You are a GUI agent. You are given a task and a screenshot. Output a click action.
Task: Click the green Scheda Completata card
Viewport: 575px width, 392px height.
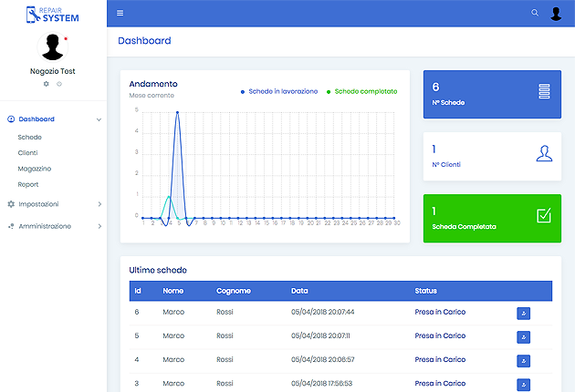tap(491, 218)
